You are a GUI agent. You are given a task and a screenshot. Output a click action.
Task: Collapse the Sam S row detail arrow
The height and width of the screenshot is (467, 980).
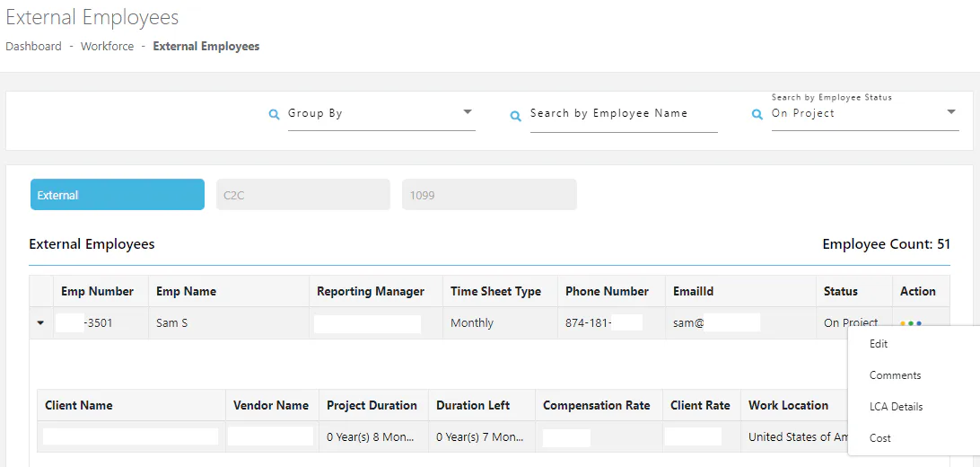[x=40, y=323]
